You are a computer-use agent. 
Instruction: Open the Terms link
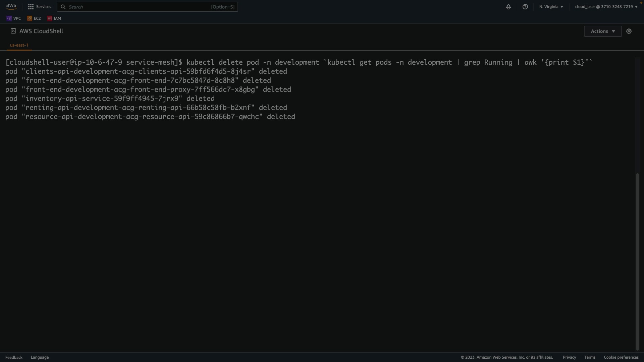590,357
